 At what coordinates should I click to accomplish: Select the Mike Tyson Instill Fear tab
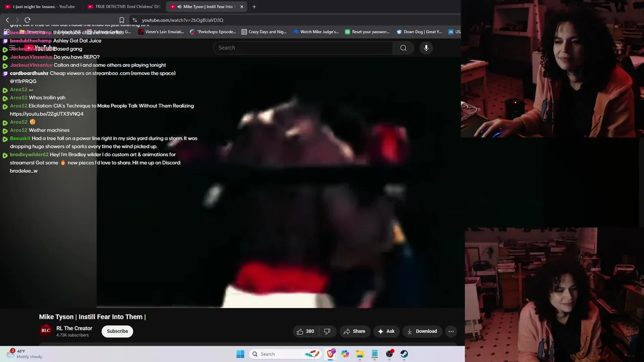pyautogui.click(x=206, y=7)
